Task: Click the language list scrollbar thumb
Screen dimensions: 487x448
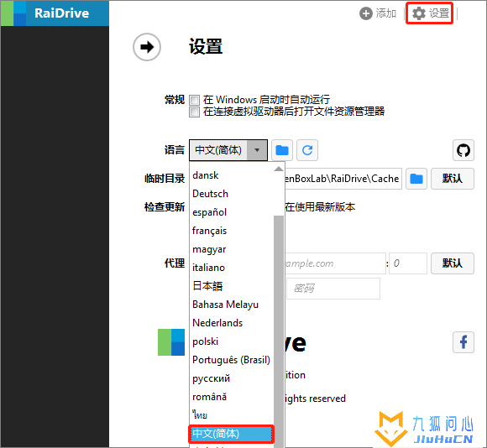Action: pos(279,331)
